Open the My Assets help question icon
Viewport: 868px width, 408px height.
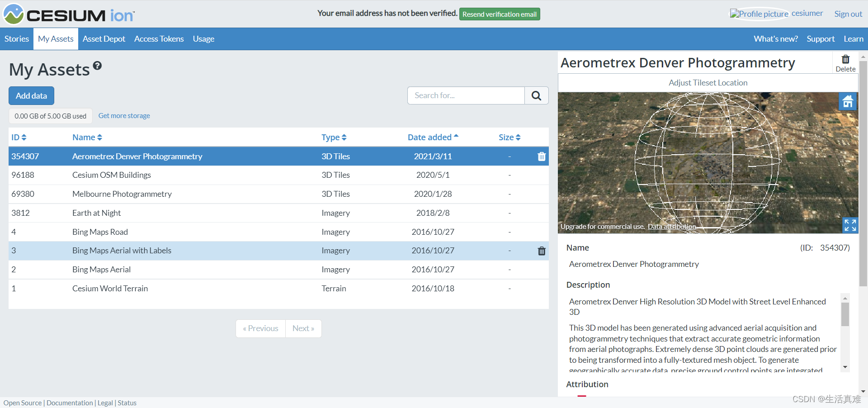[97, 66]
